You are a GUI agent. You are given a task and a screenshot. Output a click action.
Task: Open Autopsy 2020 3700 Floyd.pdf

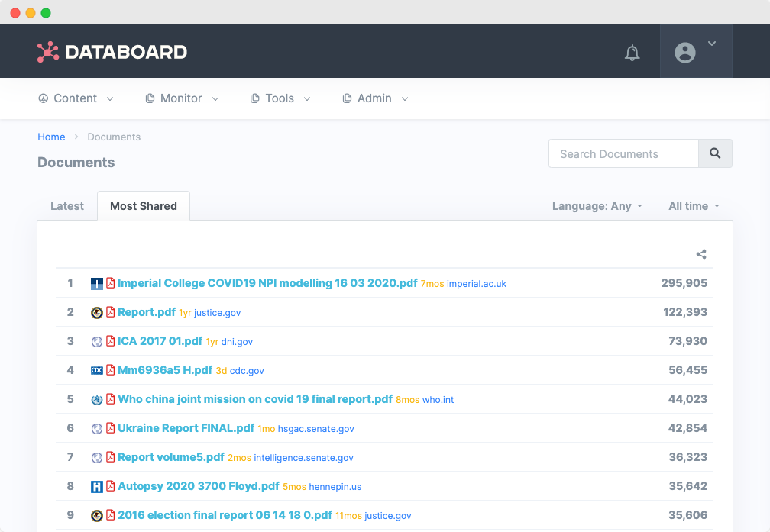(x=199, y=486)
